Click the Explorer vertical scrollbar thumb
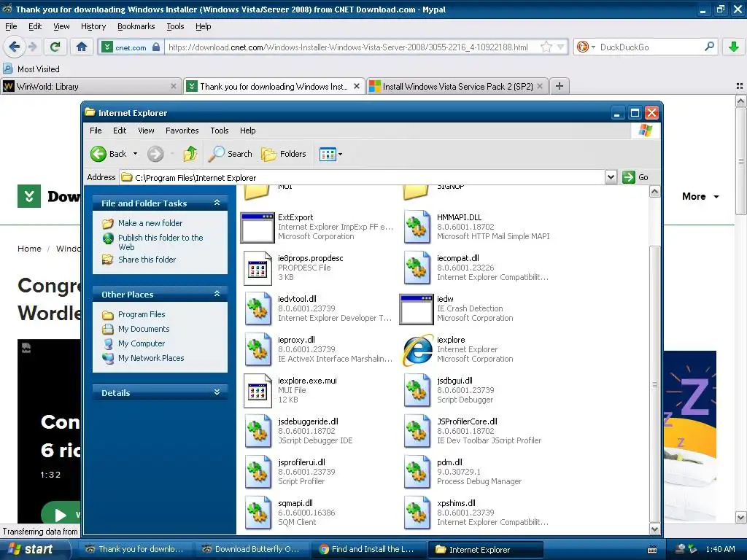This screenshot has width=747, height=560. [x=654, y=384]
